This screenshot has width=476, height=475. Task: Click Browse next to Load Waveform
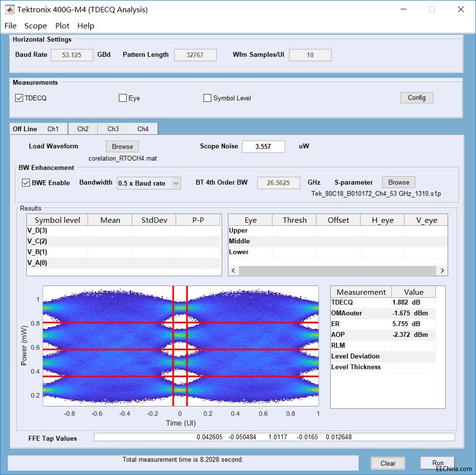tap(122, 146)
